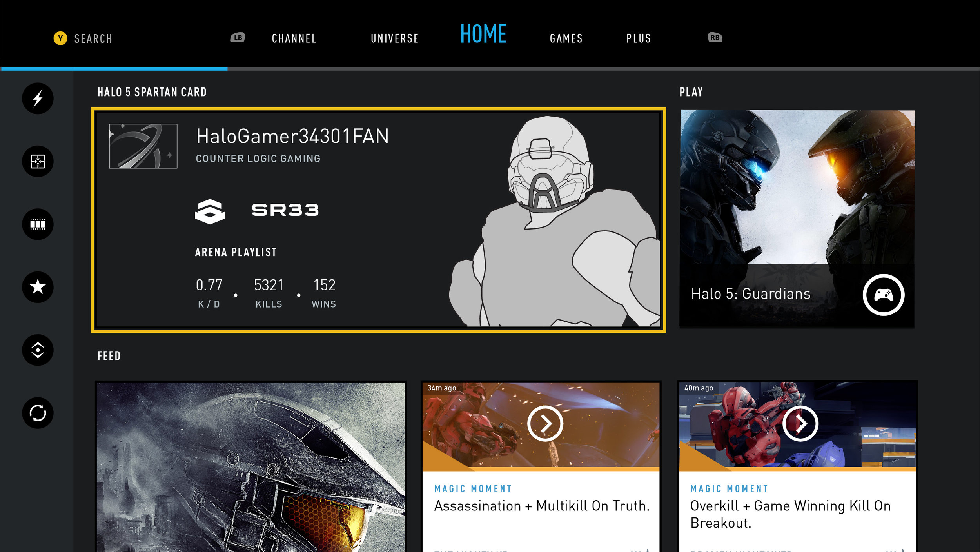Open the Halo 5: Guardians play tile
This screenshot has height=552, width=980.
pos(797,219)
